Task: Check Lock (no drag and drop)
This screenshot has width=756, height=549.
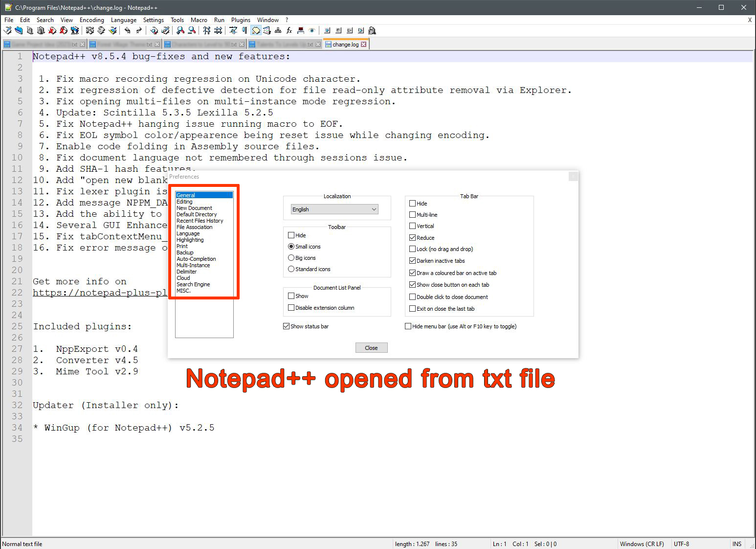Action: 413,249
